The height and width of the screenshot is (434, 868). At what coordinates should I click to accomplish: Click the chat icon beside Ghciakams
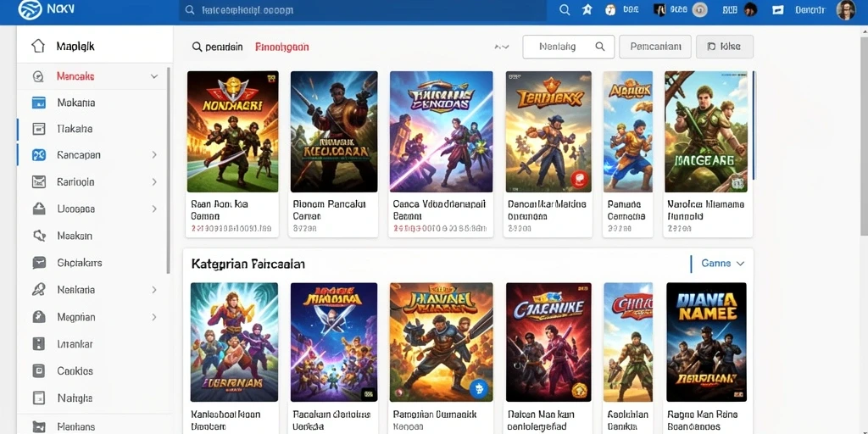pos(39,263)
